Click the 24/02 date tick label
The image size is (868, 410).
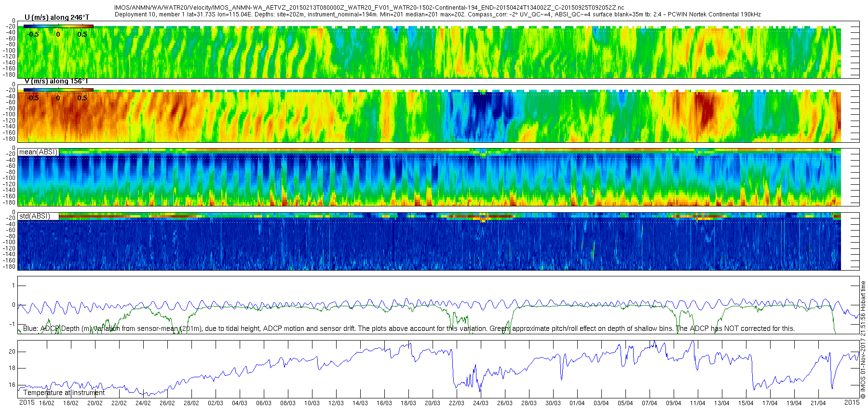click(x=143, y=403)
